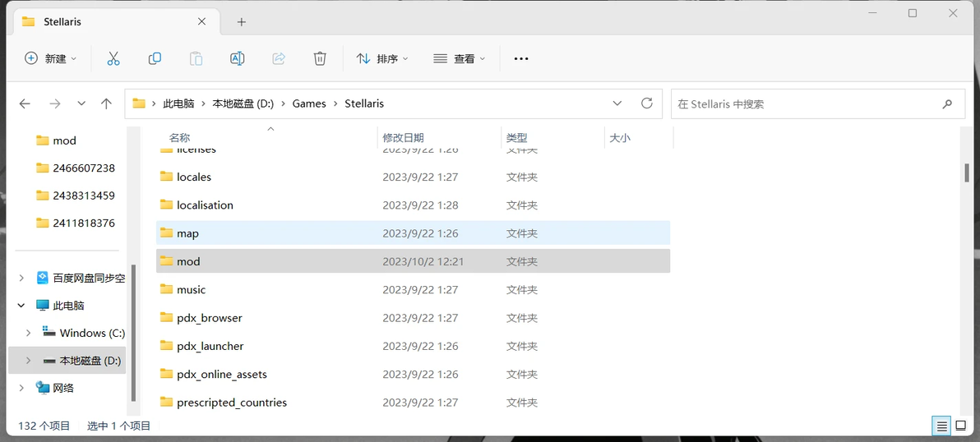Open the 排序 (Sort) dropdown
This screenshot has width=980, height=442.
click(x=381, y=58)
